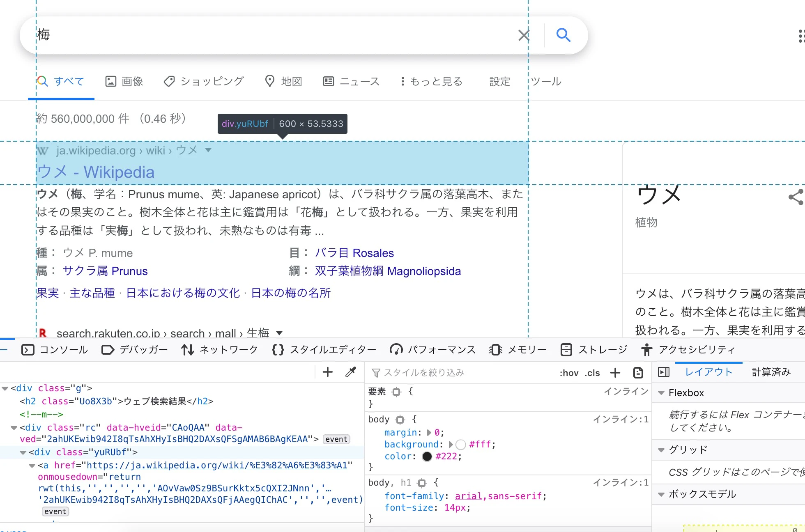Click the ツール tools button

(546, 81)
